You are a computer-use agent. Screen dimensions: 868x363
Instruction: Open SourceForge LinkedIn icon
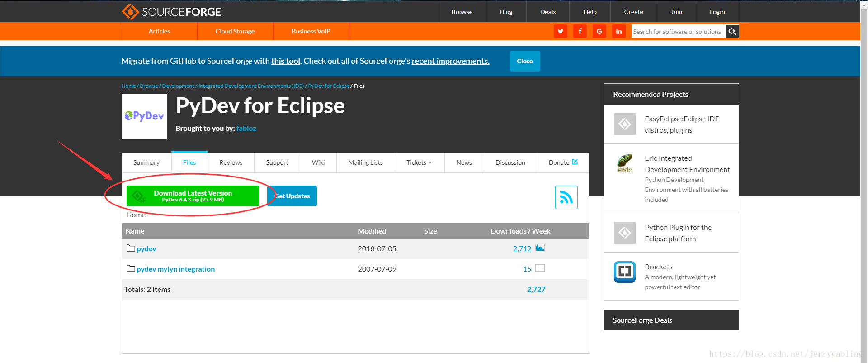pyautogui.click(x=619, y=31)
